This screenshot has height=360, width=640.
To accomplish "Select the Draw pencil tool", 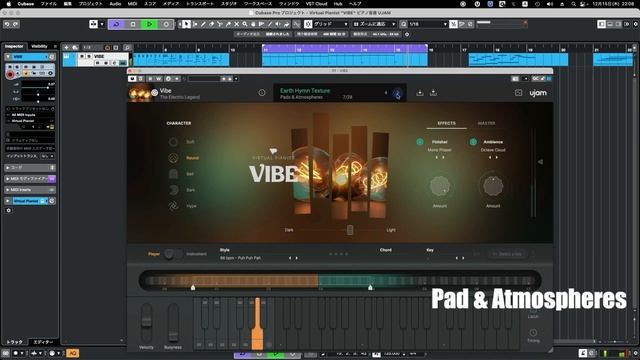I will pos(203,24).
